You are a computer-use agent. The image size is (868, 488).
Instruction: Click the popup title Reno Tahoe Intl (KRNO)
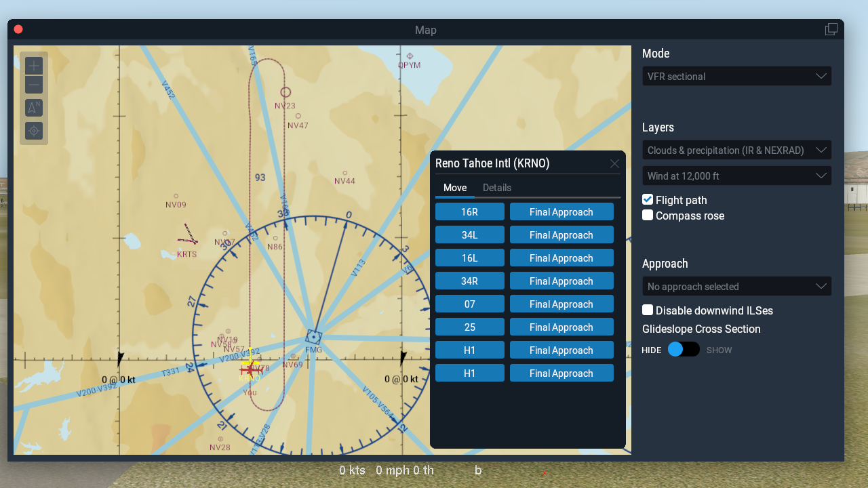coord(492,163)
